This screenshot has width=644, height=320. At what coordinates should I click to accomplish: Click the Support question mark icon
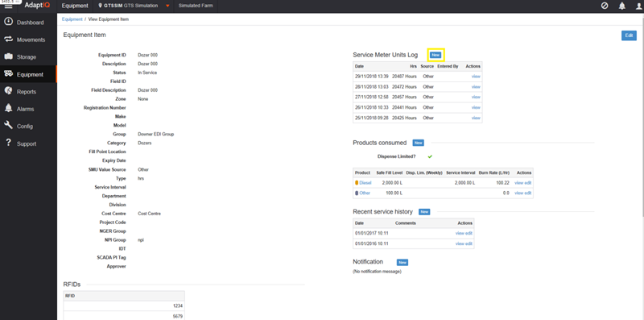[x=8, y=143]
